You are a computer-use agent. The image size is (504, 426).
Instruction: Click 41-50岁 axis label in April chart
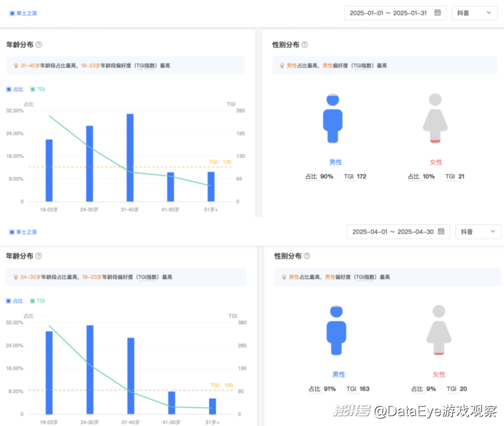click(171, 422)
